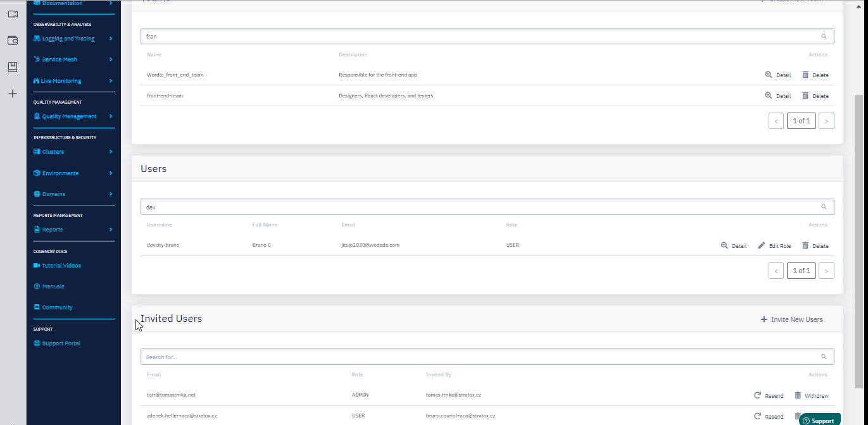Click the 'devcity-bruno' username cell
This screenshot has width=868, height=425.
163,245
